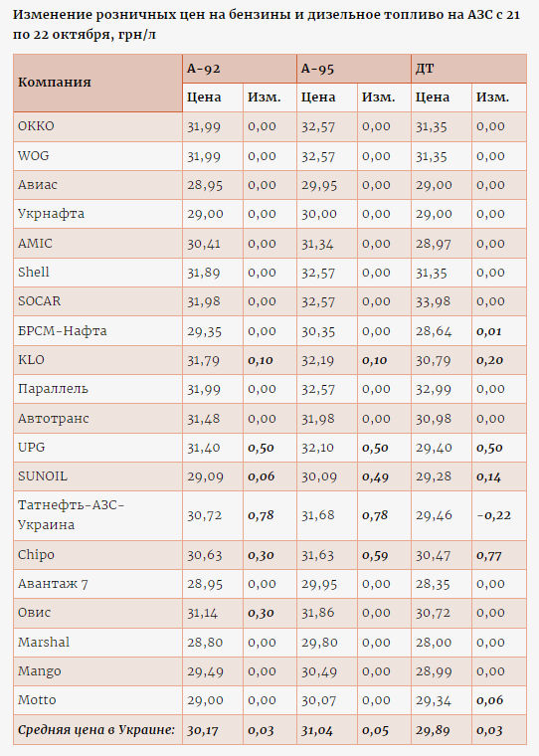
Task: Select Motto diesel change 0,06
Action: [x=490, y=700]
